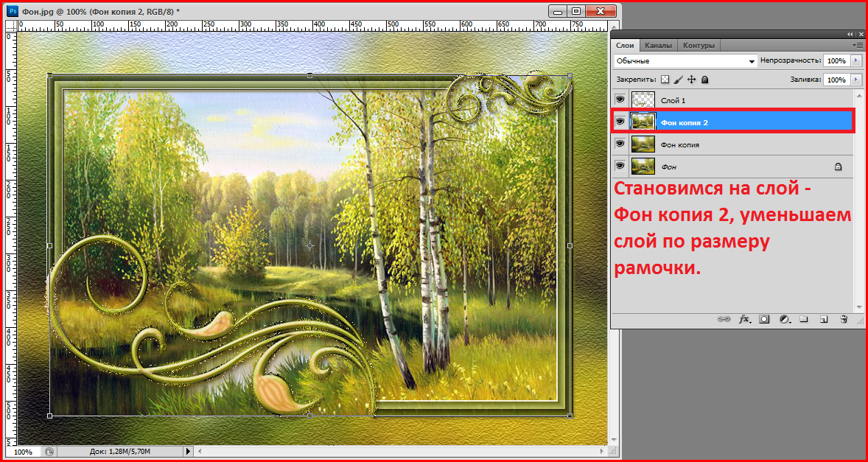Hide the Фон копия layer
Screen dimensions: 868x462
(x=620, y=144)
